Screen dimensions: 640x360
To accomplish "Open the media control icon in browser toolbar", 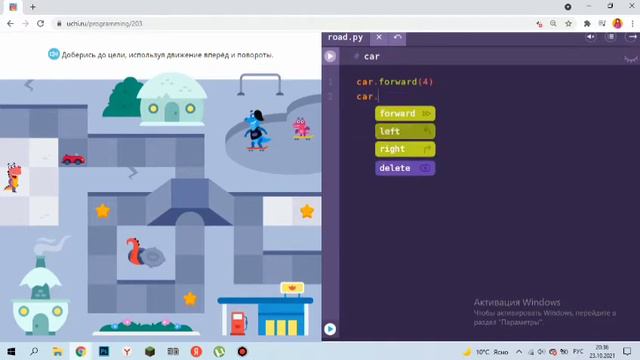I will [x=602, y=24].
